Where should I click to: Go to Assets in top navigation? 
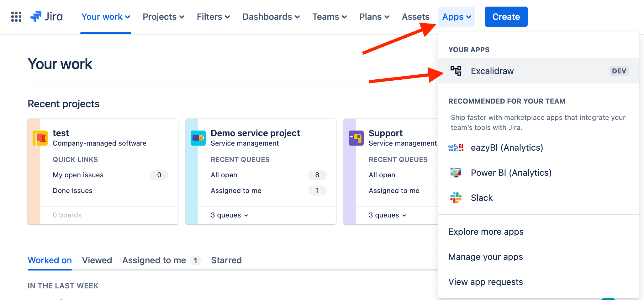(415, 17)
